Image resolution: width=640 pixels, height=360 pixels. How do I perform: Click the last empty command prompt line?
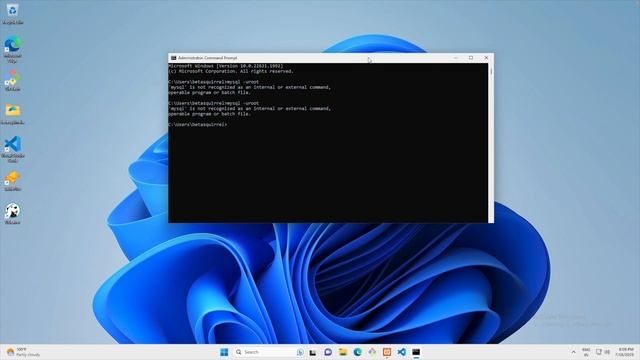coord(198,124)
